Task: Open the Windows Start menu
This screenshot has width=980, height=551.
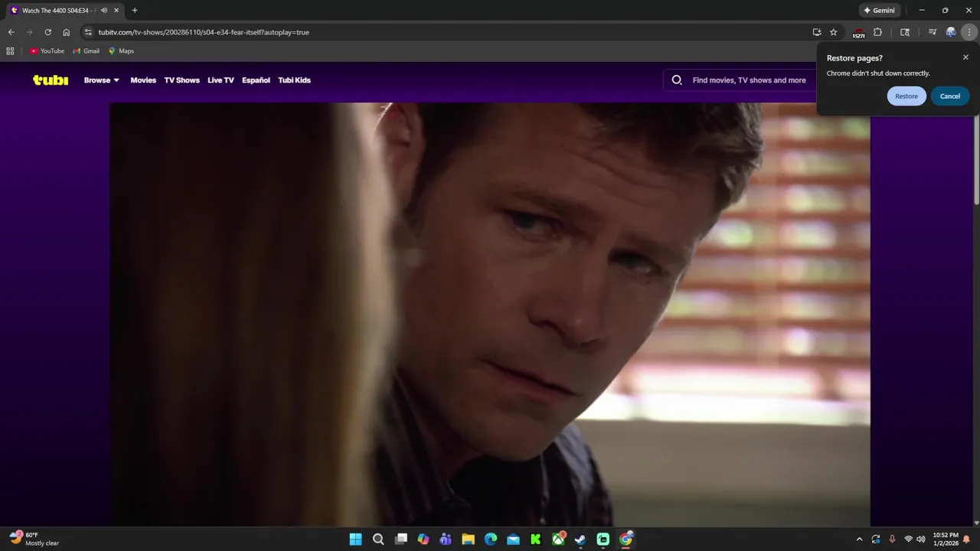Action: click(x=355, y=540)
